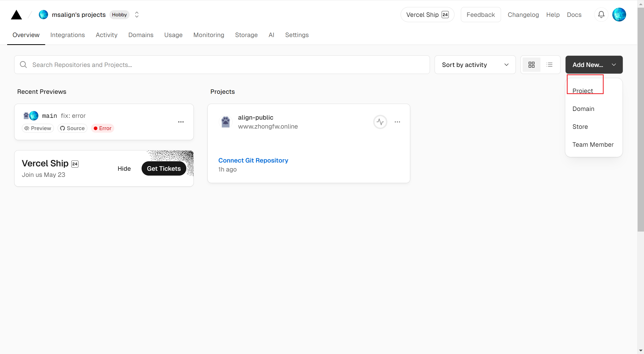The image size is (644, 354).
Task: Go to the Overview tab
Action: [26, 35]
